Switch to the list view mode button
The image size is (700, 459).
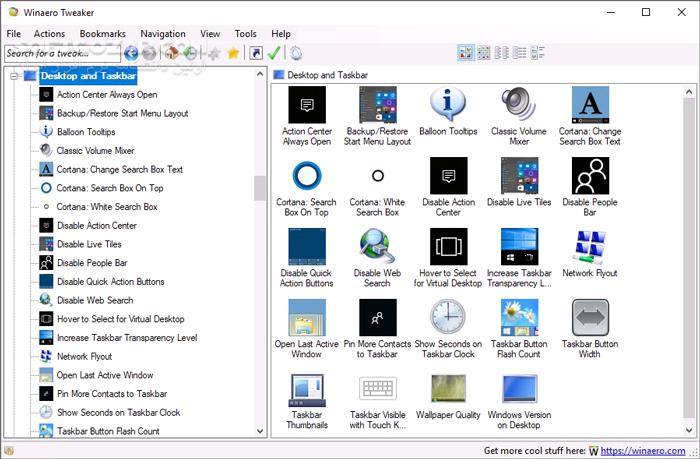click(x=519, y=53)
